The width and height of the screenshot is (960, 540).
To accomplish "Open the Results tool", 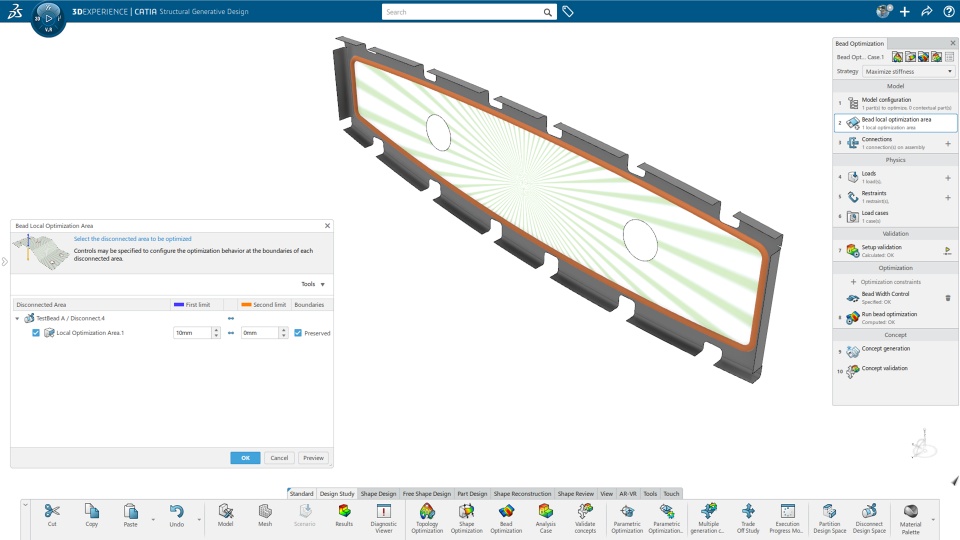I will [344, 514].
